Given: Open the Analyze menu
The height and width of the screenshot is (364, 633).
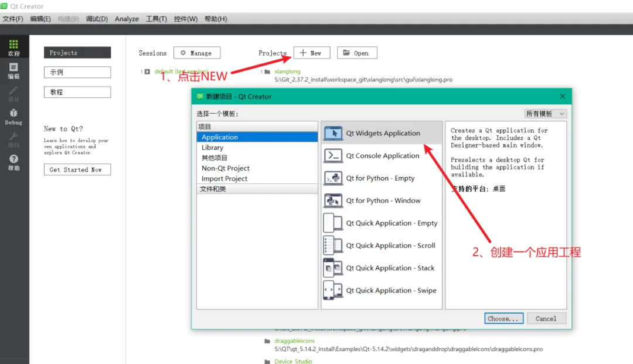Looking at the screenshot, I should [x=127, y=19].
